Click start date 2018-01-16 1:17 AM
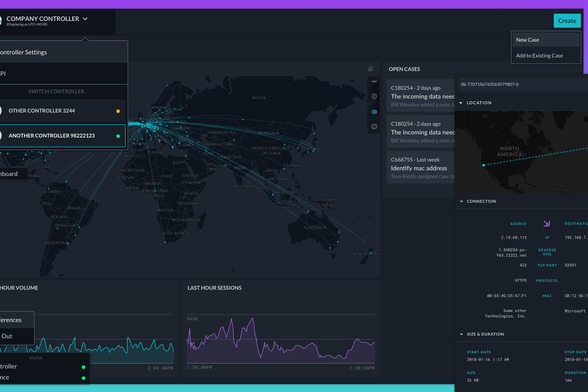 (488, 359)
